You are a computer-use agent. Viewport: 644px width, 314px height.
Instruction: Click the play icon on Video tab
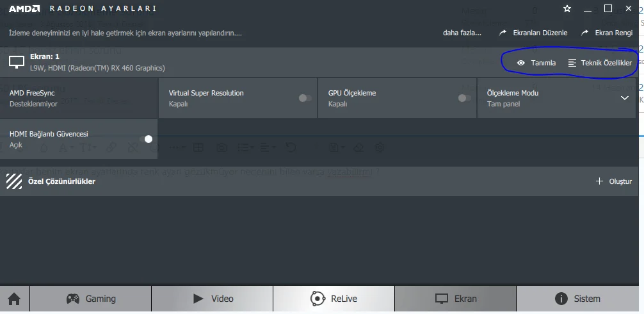tap(198, 299)
